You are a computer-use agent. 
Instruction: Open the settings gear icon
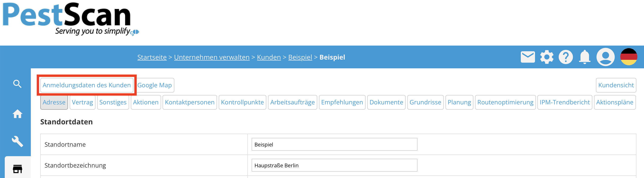(x=547, y=57)
